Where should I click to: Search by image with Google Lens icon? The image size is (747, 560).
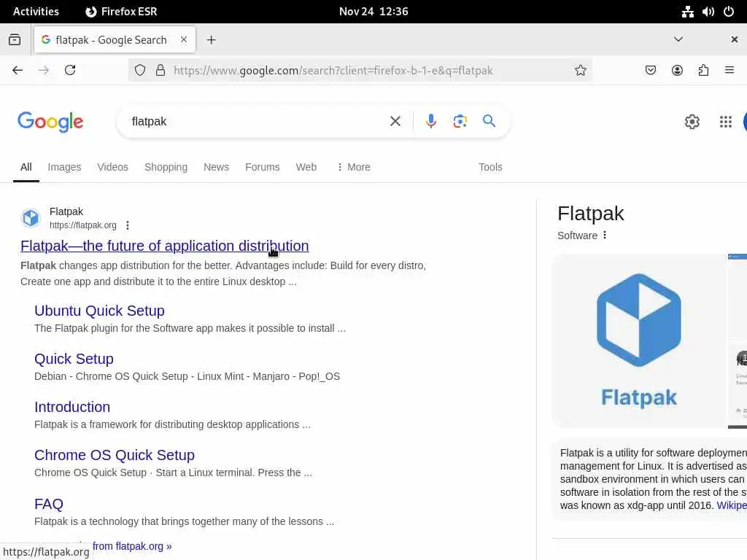click(460, 122)
